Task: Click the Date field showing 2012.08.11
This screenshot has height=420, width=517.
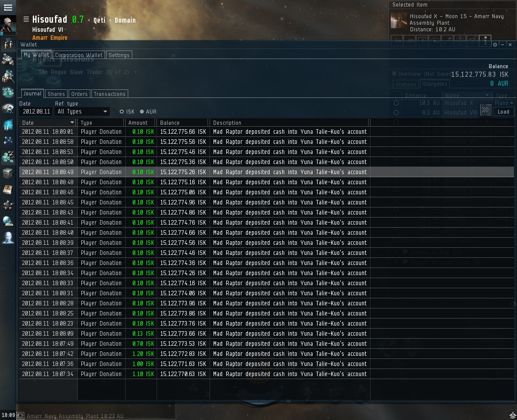Action: [36, 112]
